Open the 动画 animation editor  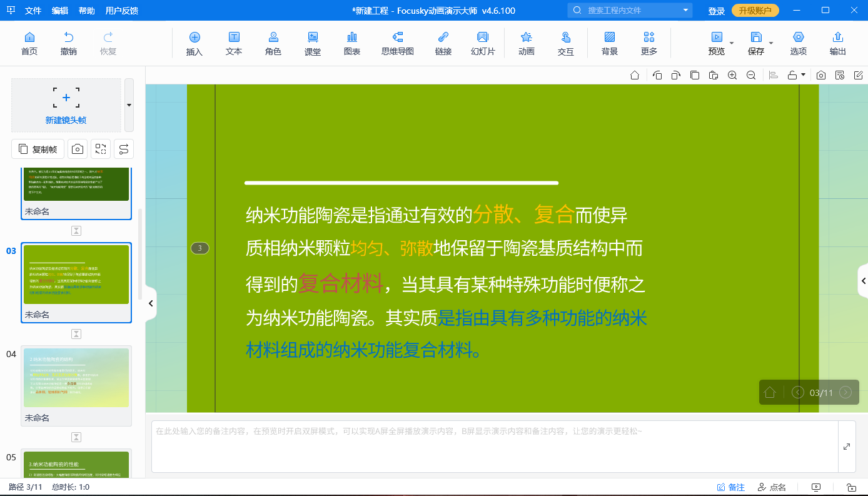[x=527, y=44]
